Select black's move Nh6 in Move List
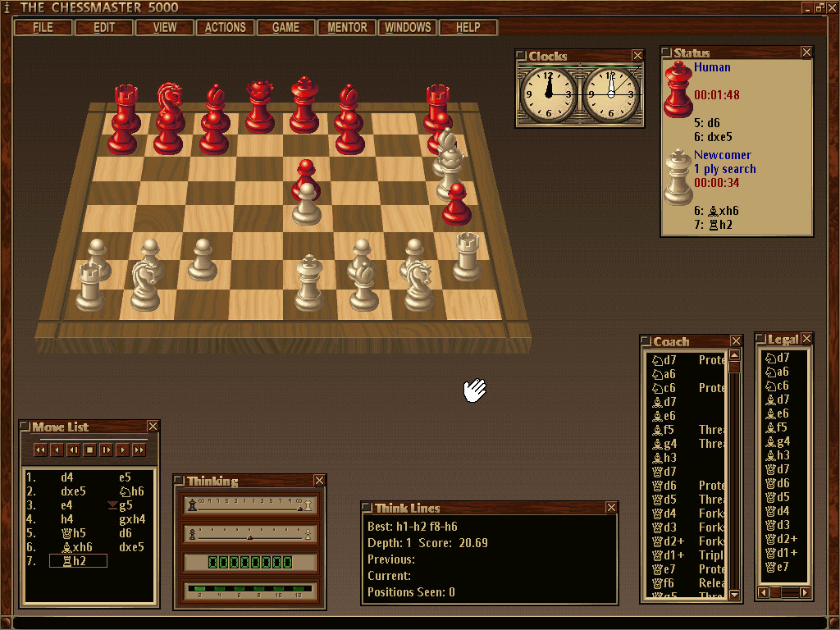 coord(131,491)
